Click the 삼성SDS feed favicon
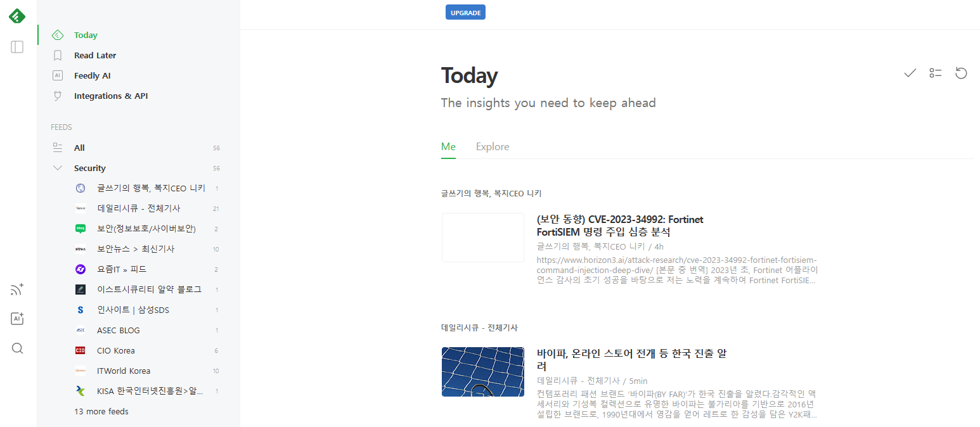The width and height of the screenshot is (980, 427). (x=81, y=310)
